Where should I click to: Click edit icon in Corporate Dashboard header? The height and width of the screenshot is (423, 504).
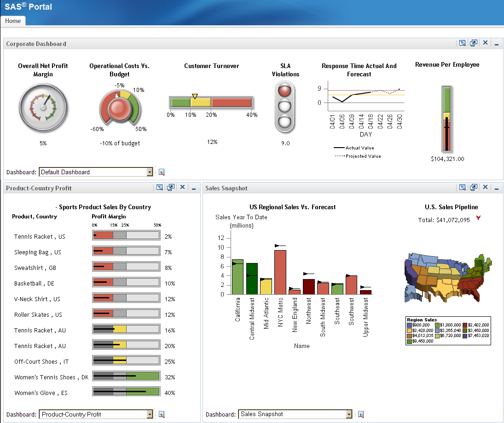(x=462, y=43)
